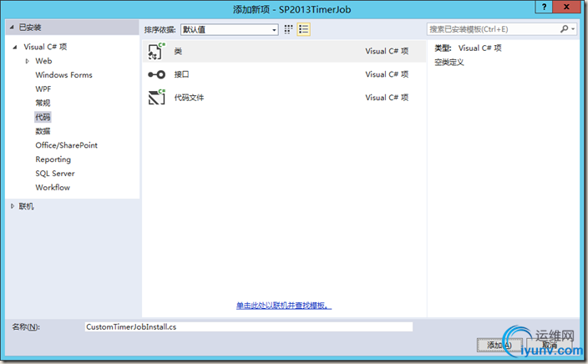Close the 添加新项 dialog

tap(566, 7)
